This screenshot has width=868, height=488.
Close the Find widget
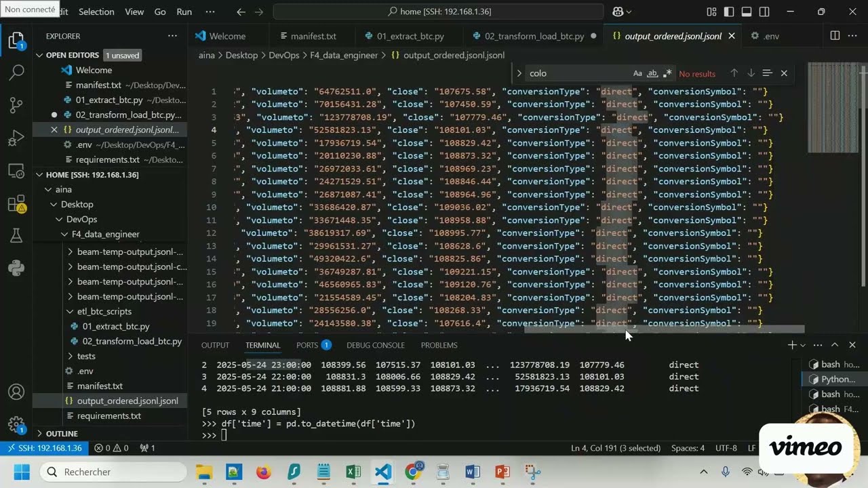click(x=784, y=73)
